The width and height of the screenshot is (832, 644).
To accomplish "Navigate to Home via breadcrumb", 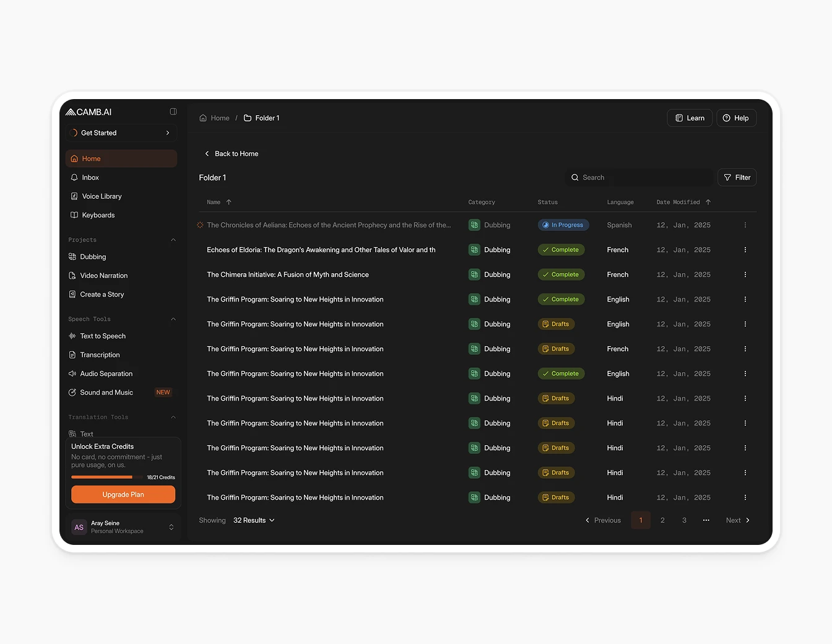I will coord(219,118).
